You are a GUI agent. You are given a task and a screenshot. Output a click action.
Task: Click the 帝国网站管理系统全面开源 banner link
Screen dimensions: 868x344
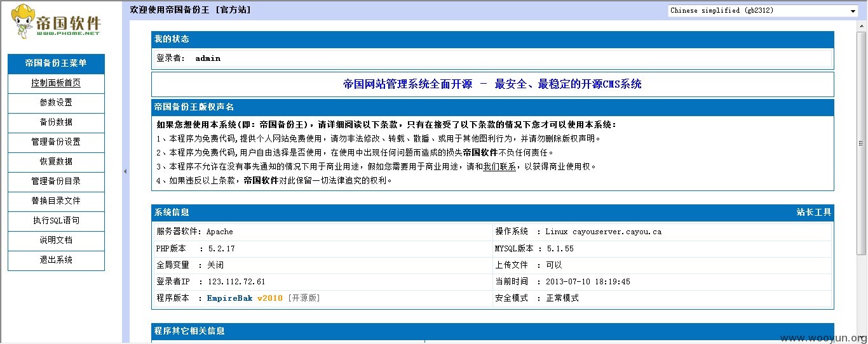[492, 84]
